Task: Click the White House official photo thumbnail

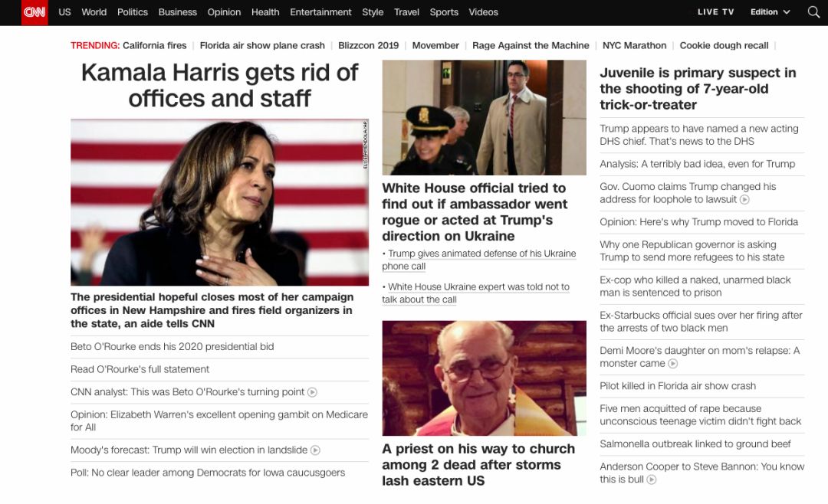Action: point(485,117)
